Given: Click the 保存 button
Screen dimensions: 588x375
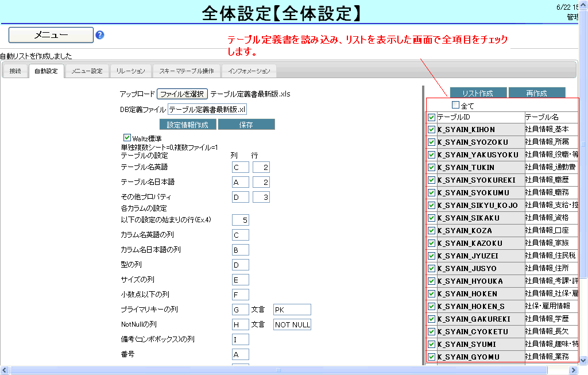Looking at the screenshot, I should [x=246, y=125].
